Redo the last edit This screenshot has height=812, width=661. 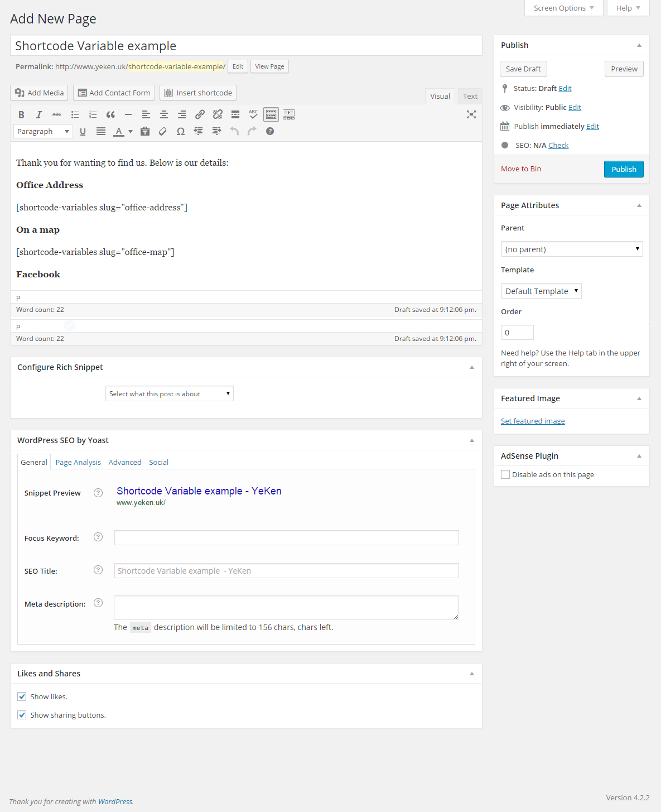click(252, 131)
